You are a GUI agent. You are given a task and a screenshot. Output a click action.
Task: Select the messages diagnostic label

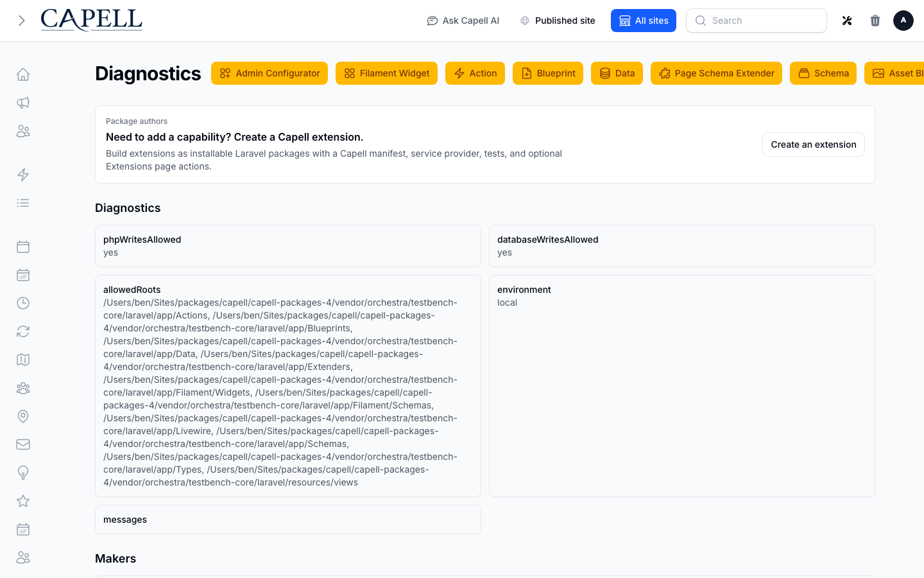(125, 520)
